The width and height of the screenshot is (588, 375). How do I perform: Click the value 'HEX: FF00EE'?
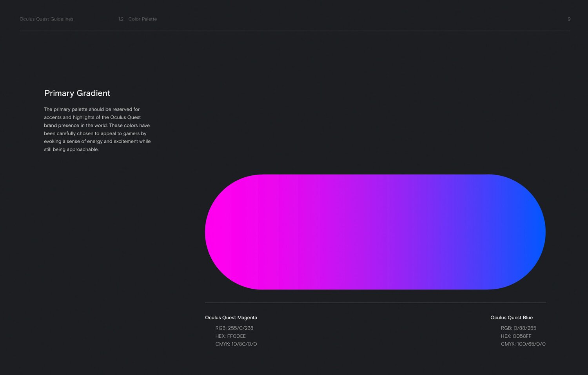230,336
